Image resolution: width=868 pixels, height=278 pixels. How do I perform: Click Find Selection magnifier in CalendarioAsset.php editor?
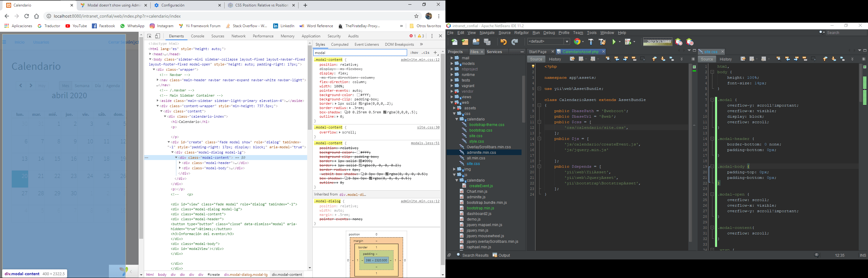(608, 59)
